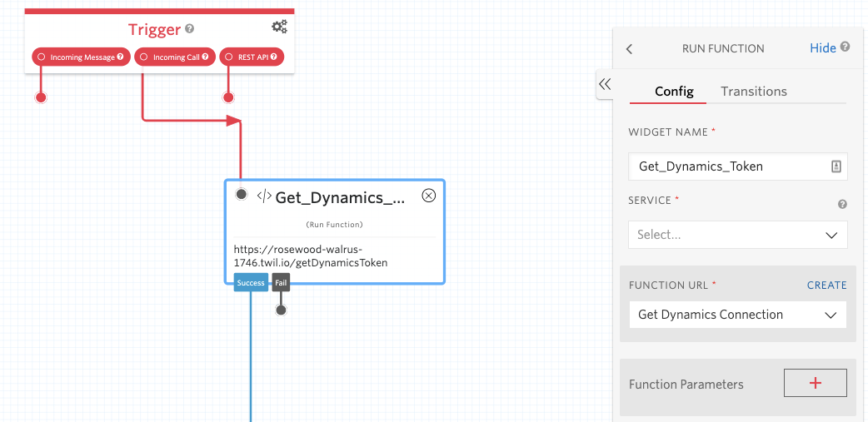Screen dimensions: 868x422
Task: Click the Incoming Call help icon
Action: point(205,57)
